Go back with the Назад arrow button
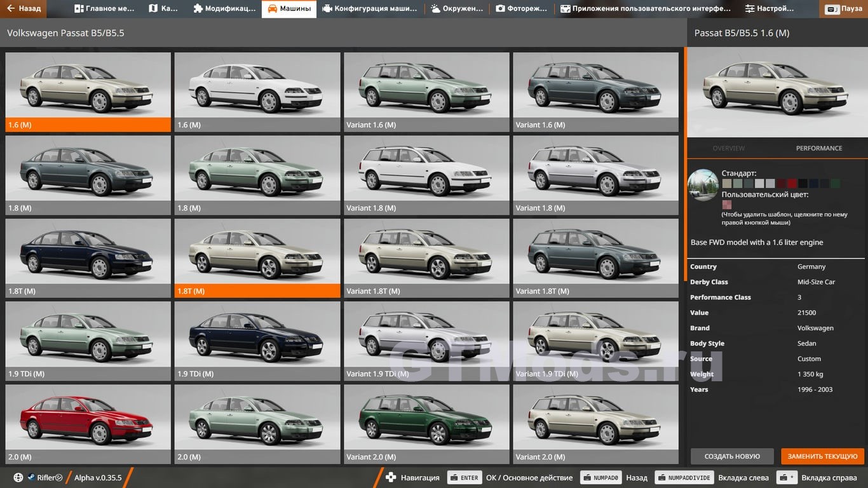Screen dimensions: 868x488 [24, 9]
